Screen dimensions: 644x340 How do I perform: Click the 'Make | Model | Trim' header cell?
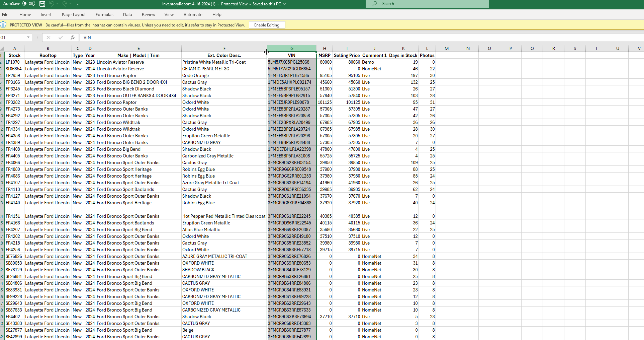point(139,55)
